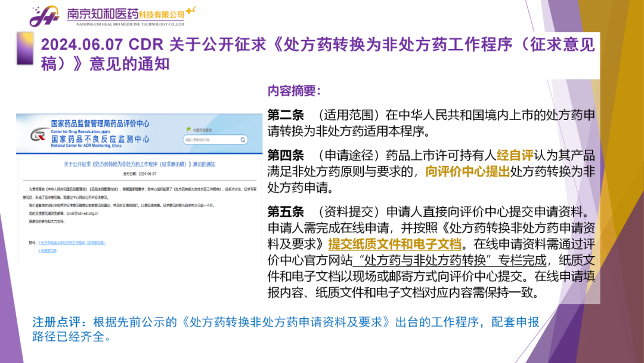Click the 第二条 bold label
Image resolution: width=644 pixels, height=363 pixels.
(x=286, y=115)
